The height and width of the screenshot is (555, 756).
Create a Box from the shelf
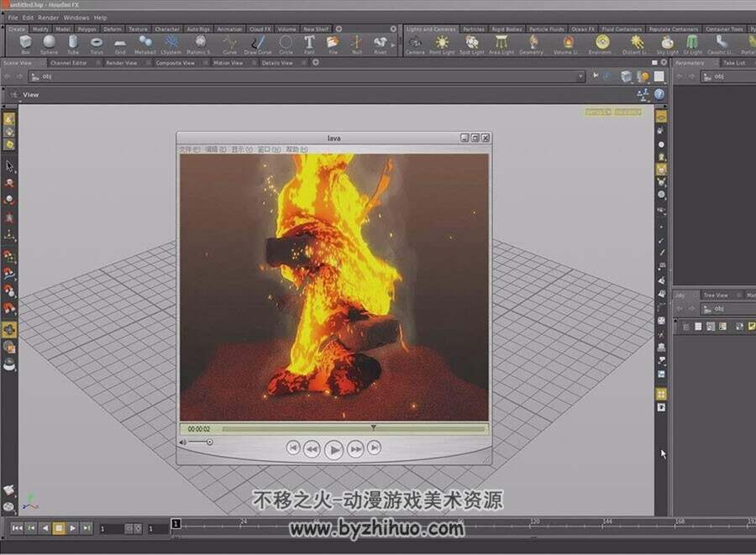25,45
